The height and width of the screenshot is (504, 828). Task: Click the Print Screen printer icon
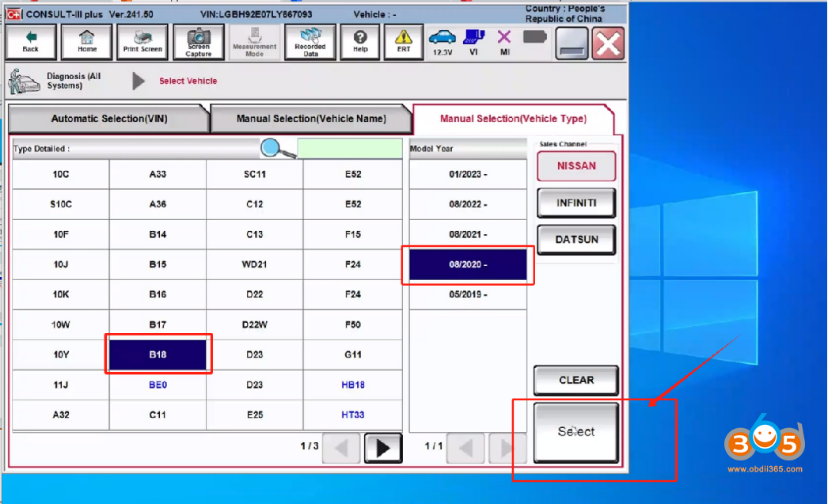coord(142,42)
